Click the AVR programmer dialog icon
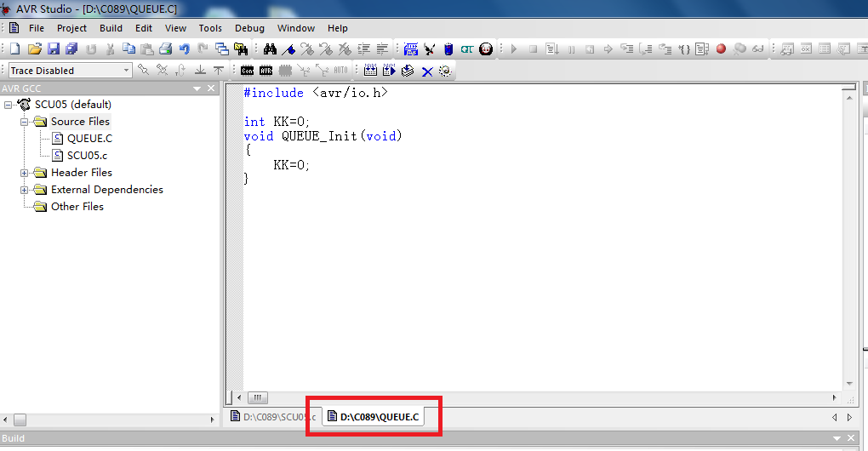The width and height of the screenshot is (868, 451). pos(266,71)
